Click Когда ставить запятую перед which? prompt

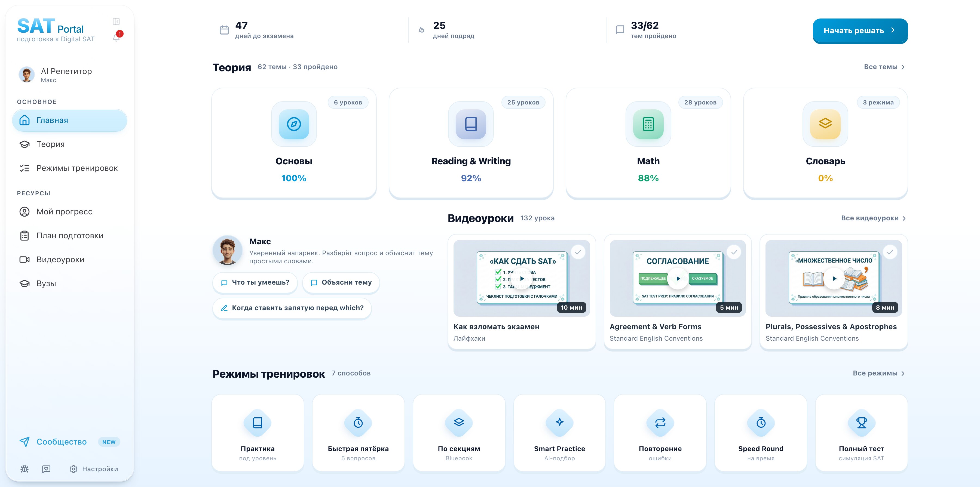pos(292,308)
